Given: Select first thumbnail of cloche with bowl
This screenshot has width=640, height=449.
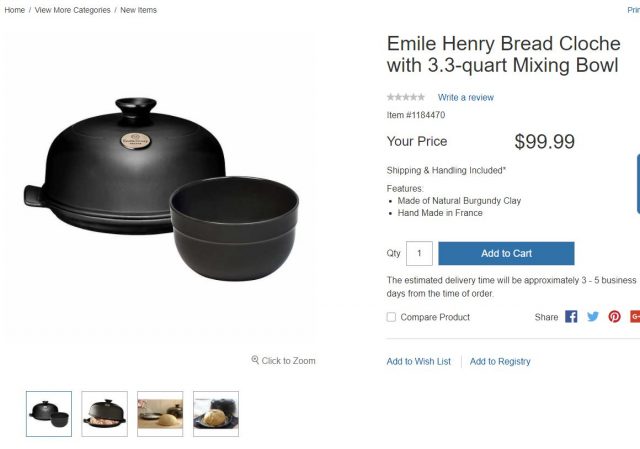Looking at the screenshot, I should [49, 413].
